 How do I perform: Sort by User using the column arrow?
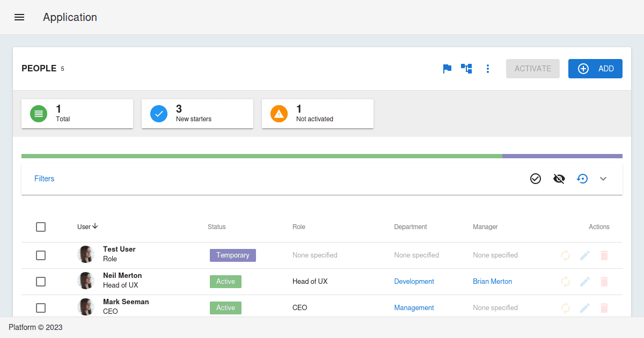[x=96, y=226]
